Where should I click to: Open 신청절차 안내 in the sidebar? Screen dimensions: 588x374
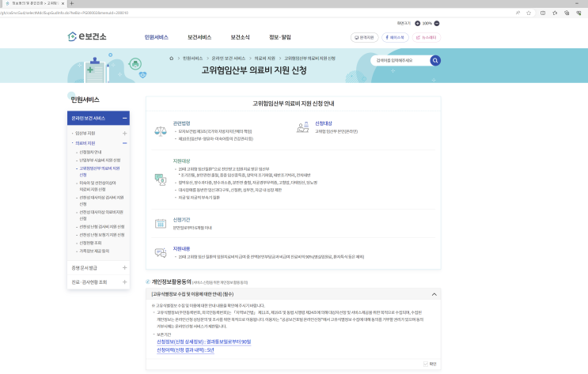pos(90,152)
